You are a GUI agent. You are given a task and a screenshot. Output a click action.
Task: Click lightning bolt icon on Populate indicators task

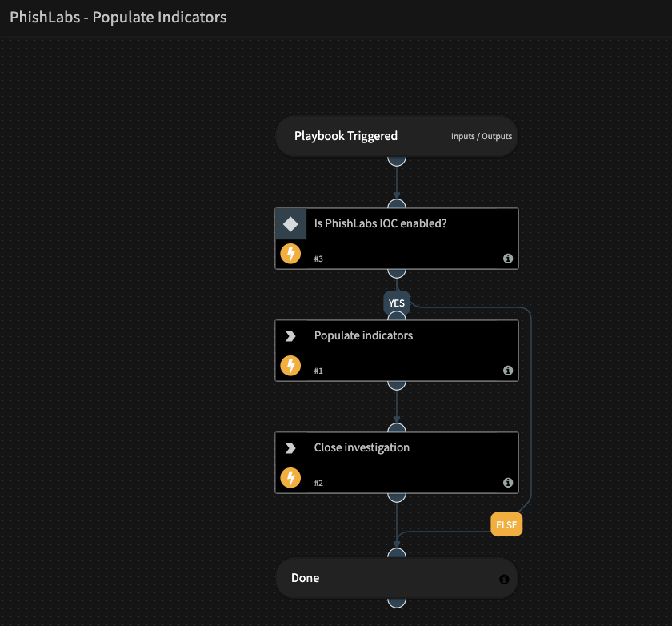coord(290,367)
